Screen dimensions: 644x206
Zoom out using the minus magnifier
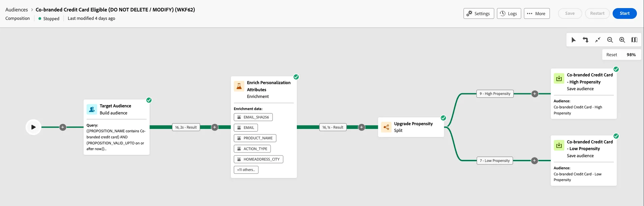tap(610, 40)
